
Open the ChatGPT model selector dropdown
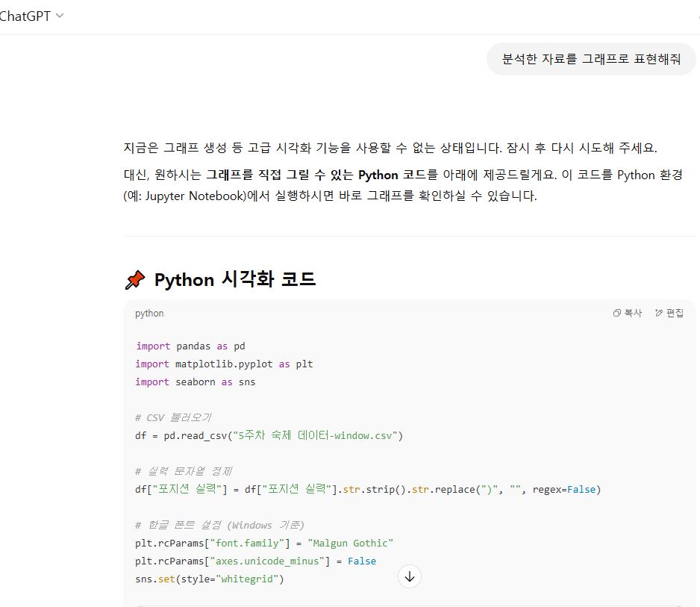31,16
